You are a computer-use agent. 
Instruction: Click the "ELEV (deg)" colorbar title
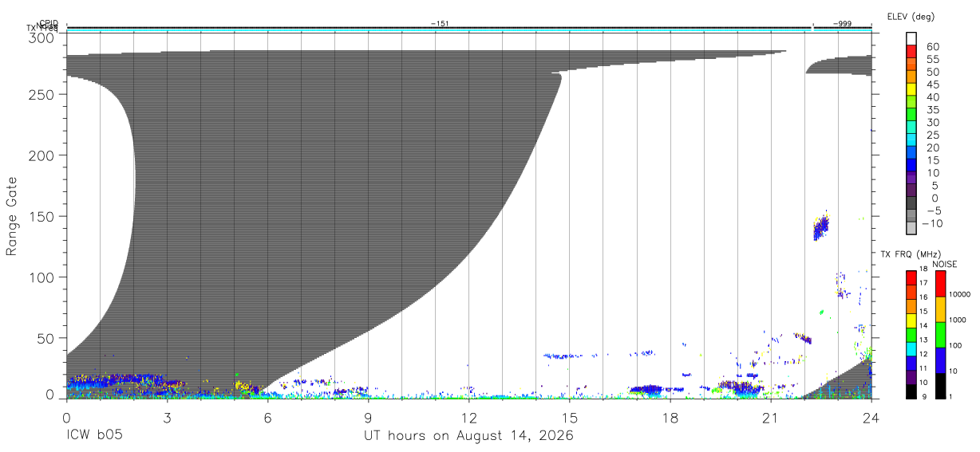pyautogui.click(x=911, y=16)
